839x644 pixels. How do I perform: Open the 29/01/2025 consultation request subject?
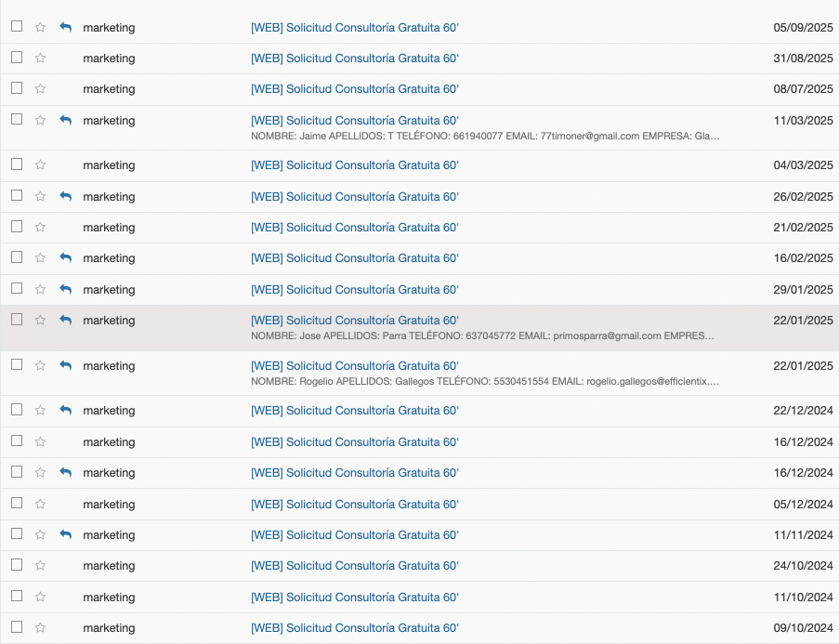tap(355, 290)
